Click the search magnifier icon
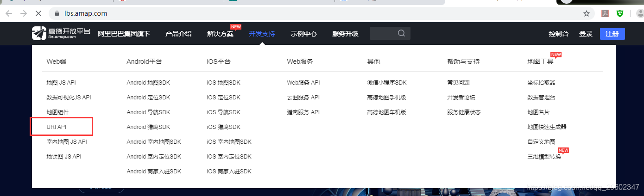This screenshot has height=196, width=644. pyautogui.click(x=401, y=33)
